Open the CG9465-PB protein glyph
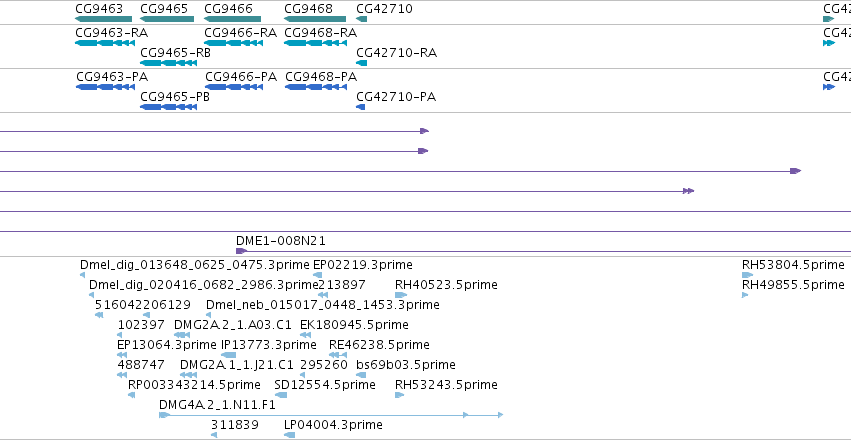 pos(168,107)
